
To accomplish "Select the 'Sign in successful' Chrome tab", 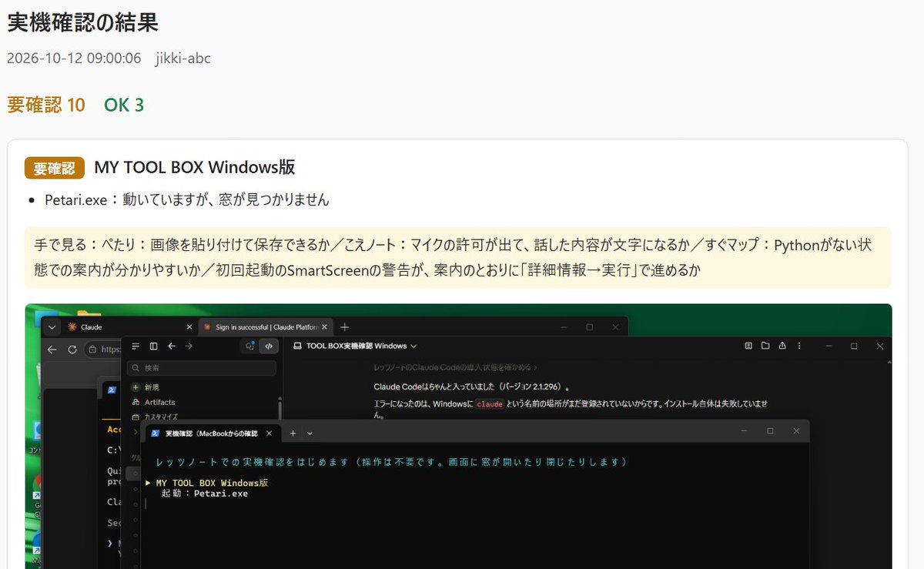I will click(266, 327).
